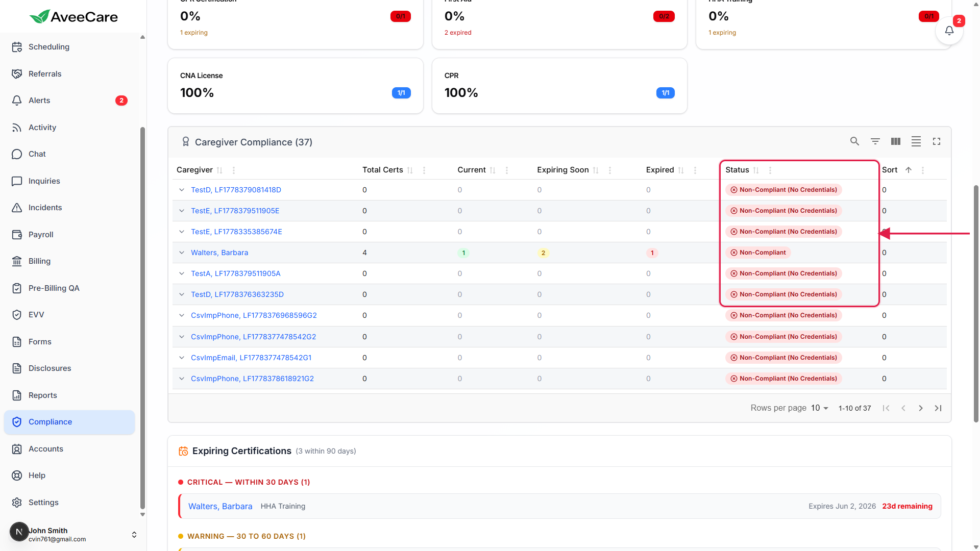
Task: Click Walters, Barbara expiring soon count badge
Action: 543,253
